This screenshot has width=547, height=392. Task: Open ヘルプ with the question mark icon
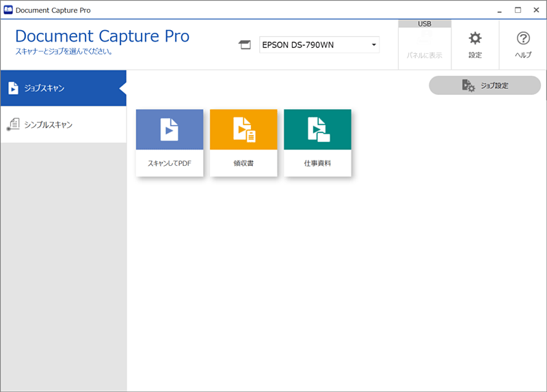[x=523, y=38]
